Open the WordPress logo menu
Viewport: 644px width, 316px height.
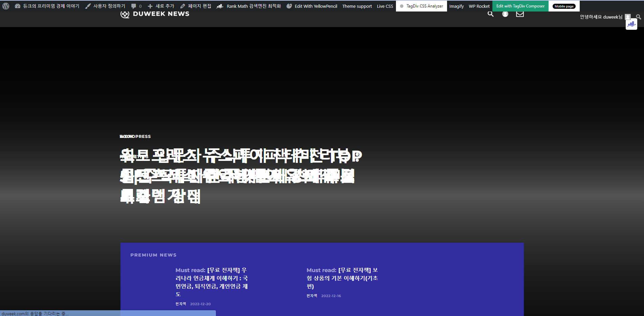click(x=6, y=6)
